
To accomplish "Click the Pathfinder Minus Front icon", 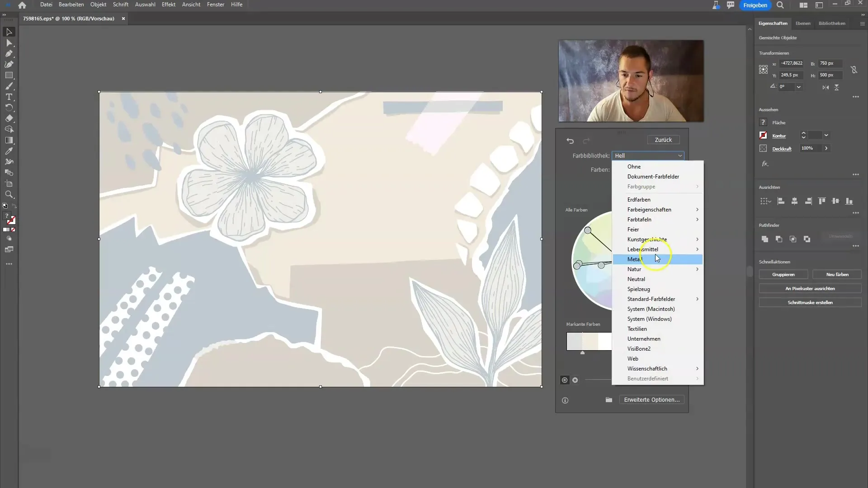I will (779, 239).
